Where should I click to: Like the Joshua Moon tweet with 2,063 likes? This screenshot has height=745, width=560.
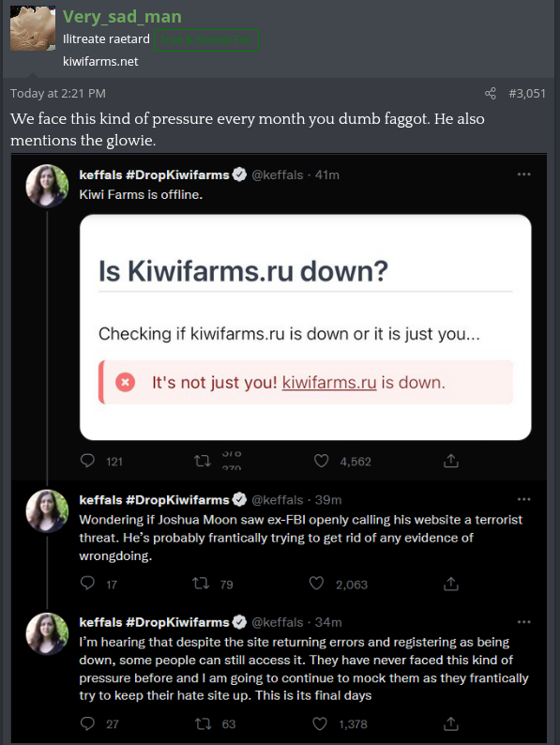316,584
